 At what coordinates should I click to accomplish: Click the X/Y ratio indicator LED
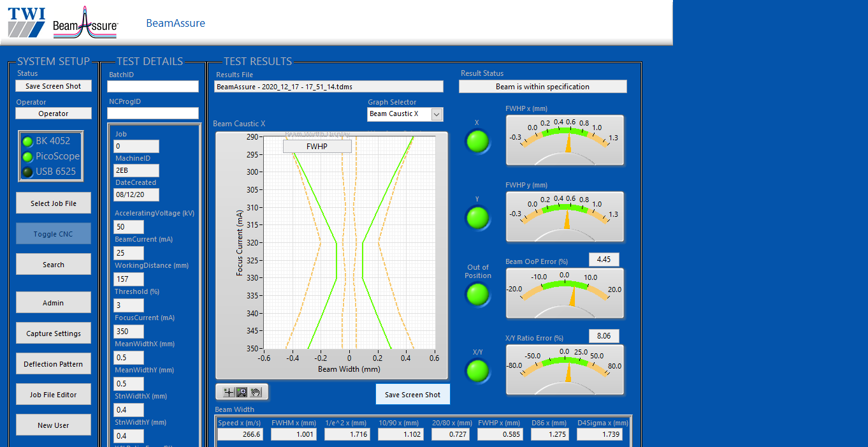[478, 371]
